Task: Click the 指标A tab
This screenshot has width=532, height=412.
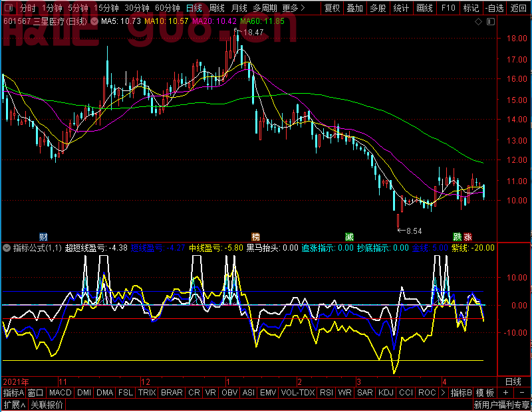Action: point(13,393)
